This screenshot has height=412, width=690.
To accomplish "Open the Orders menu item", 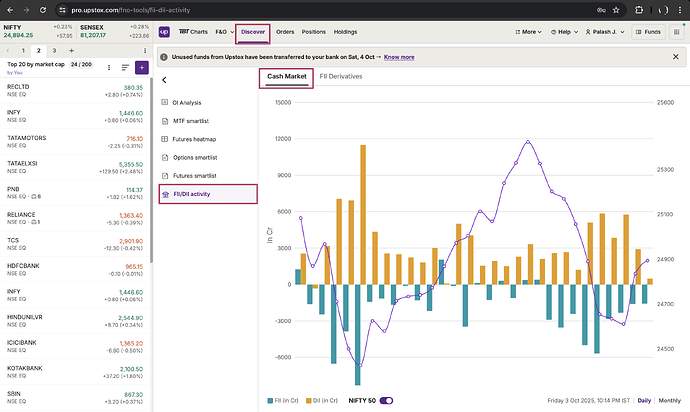I will (x=285, y=32).
